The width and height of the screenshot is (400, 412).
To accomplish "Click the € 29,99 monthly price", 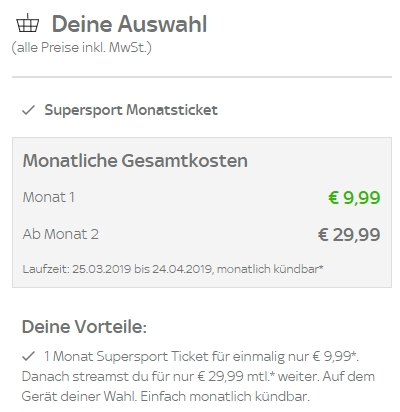I will (349, 234).
